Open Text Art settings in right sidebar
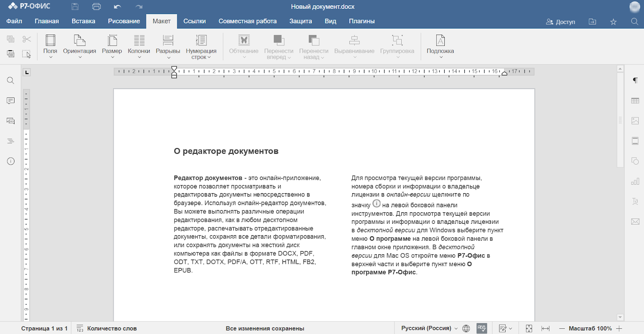644x334 pixels. [635, 201]
